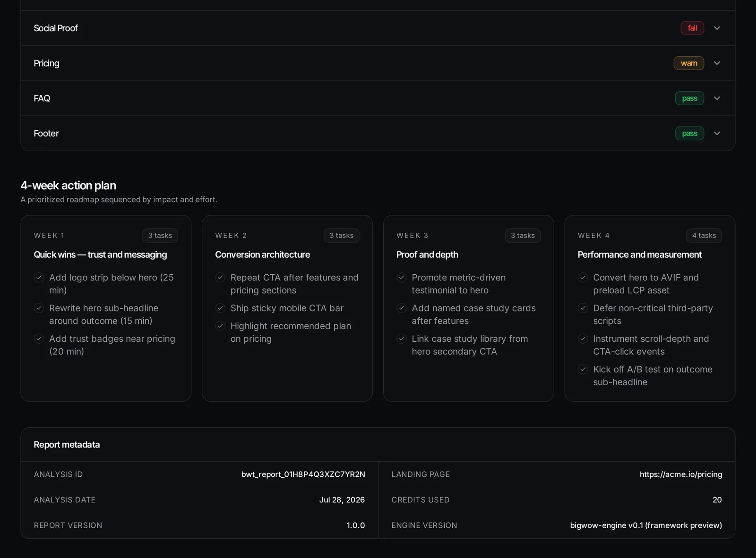Check off Ship sticky mobile CTA bar
The height and width of the screenshot is (558, 756).
coord(220,308)
